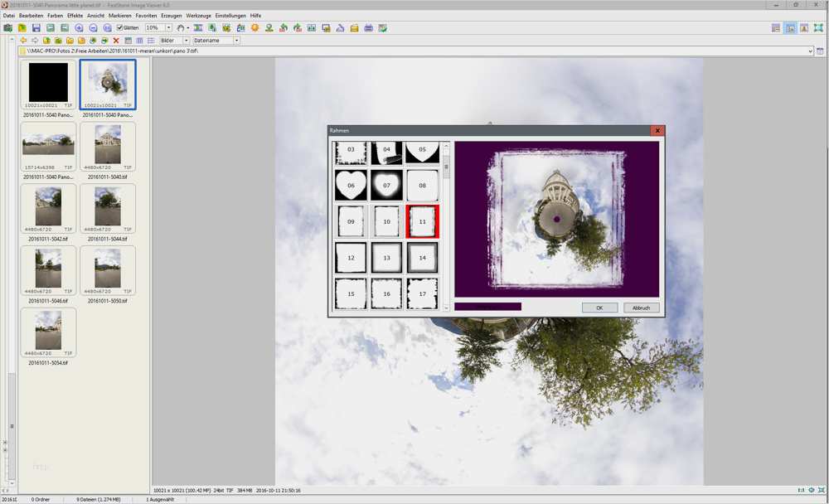Screen dimensions: 829x504
Task: Click the red X delete icon
Action: (116, 41)
